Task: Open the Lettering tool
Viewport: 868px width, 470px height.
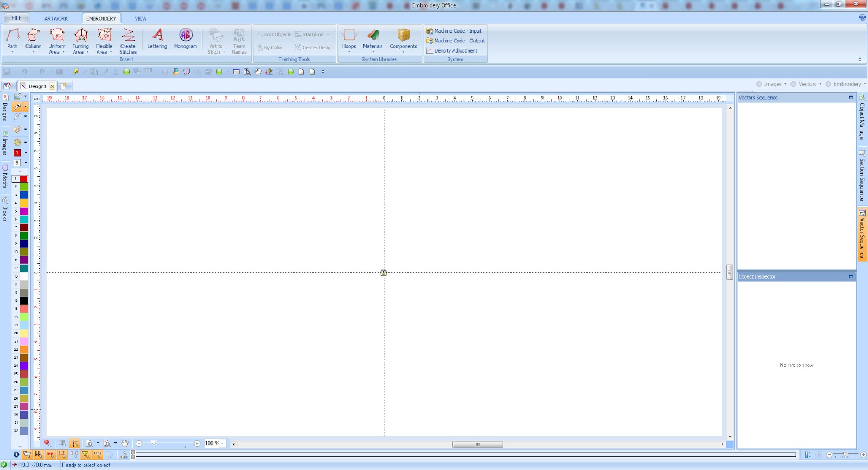Action: click(157, 39)
